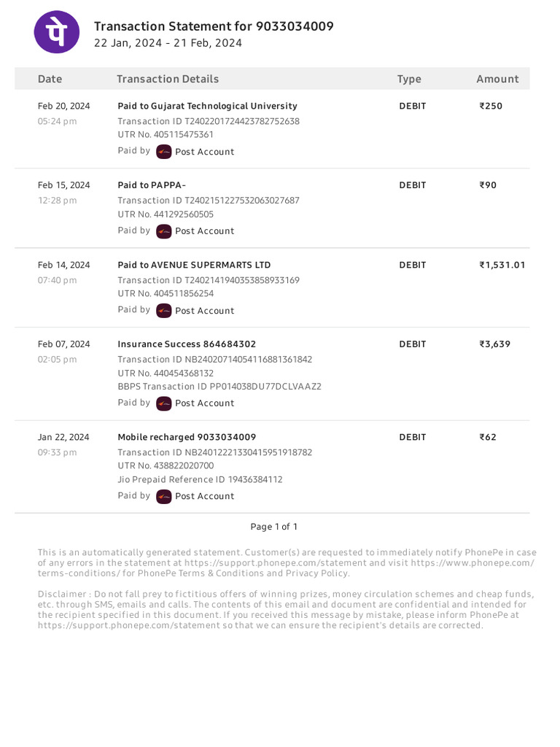560x747 pixels.
Task: Click Post Account icon under Insurance Success entry
Action: click(x=164, y=403)
